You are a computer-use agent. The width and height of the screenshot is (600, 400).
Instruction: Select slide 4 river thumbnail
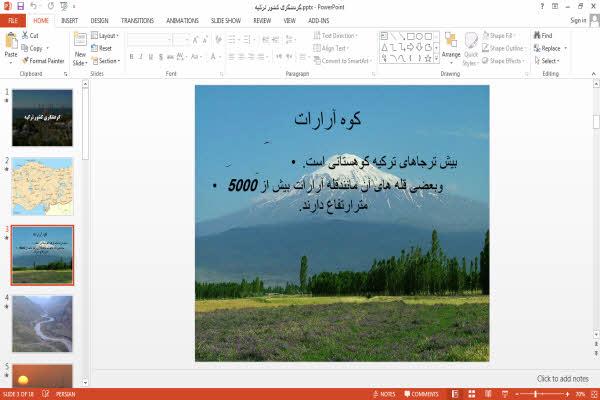coord(42,324)
